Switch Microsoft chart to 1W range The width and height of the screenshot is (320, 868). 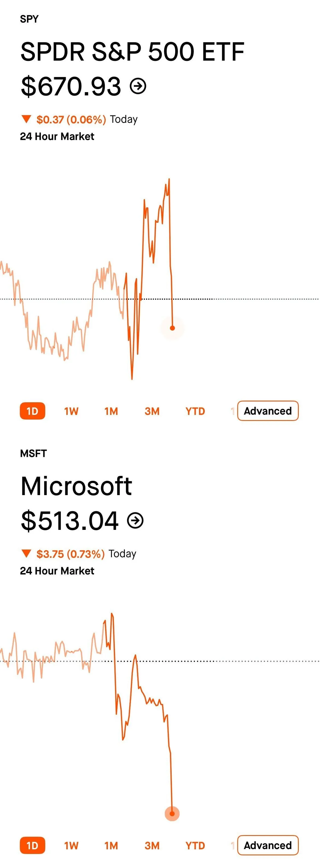click(x=71, y=845)
